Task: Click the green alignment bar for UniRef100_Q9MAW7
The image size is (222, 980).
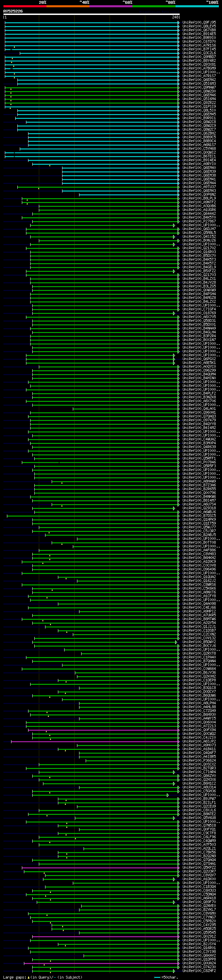Action: tap(92, 88)
